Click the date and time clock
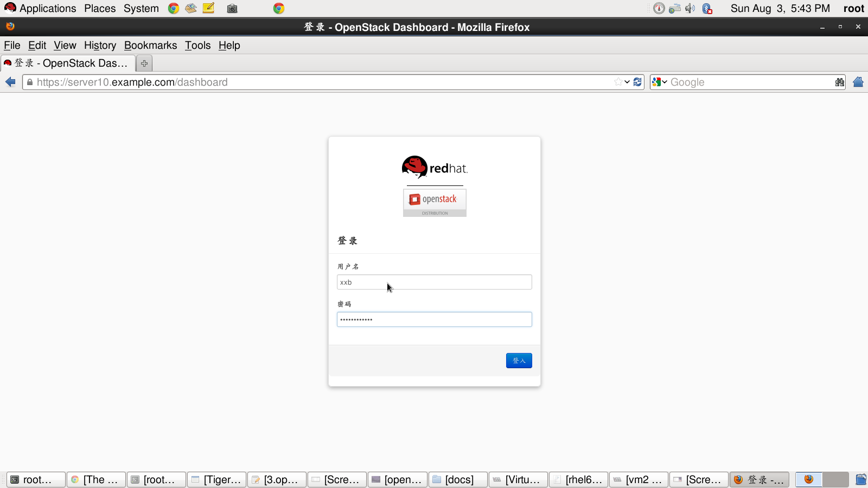Image resolution: width=868 pixels, height=488 pixels. (x=780, y=8)
